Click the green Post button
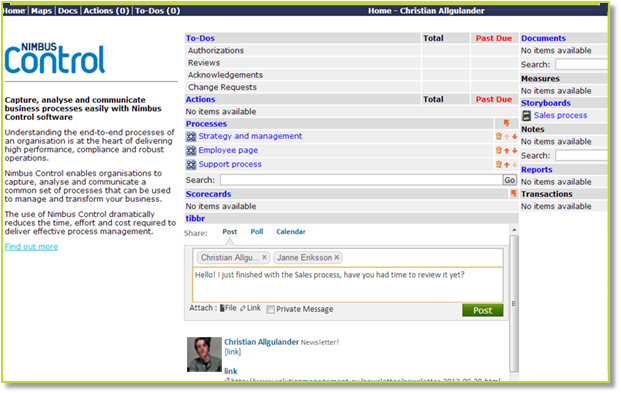 point(482,310)
